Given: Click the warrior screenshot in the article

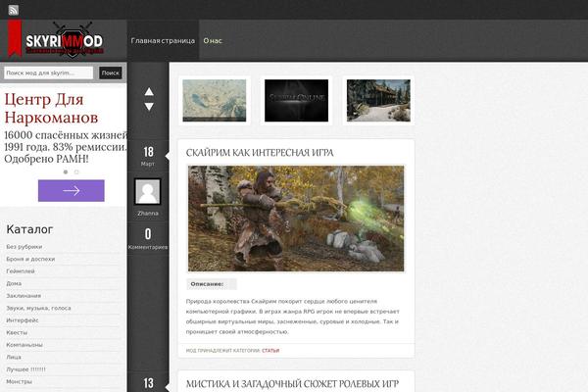Looking at the screenshot, I should click(x=296, y=219).
